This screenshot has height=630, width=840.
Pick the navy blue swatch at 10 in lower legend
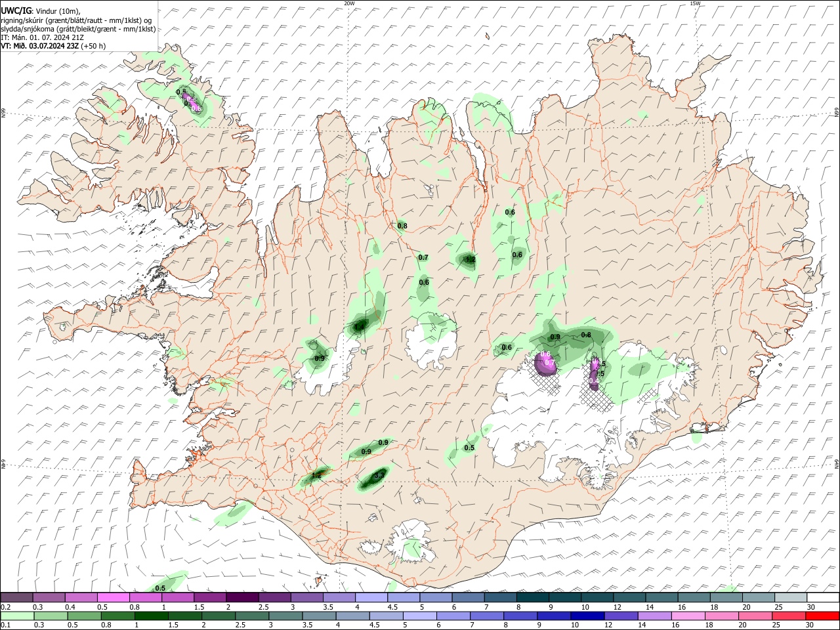[587, 616]
